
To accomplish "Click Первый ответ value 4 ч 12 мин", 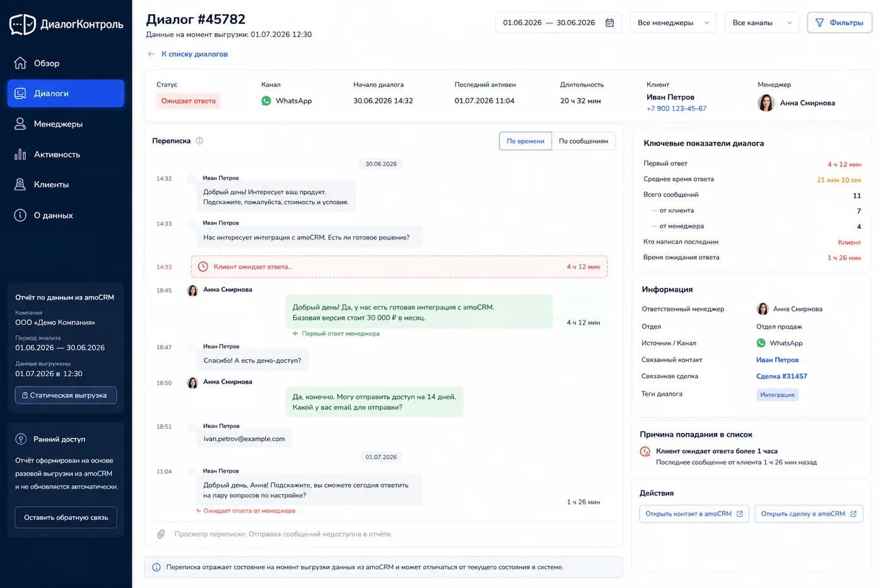I will point(844,164).
